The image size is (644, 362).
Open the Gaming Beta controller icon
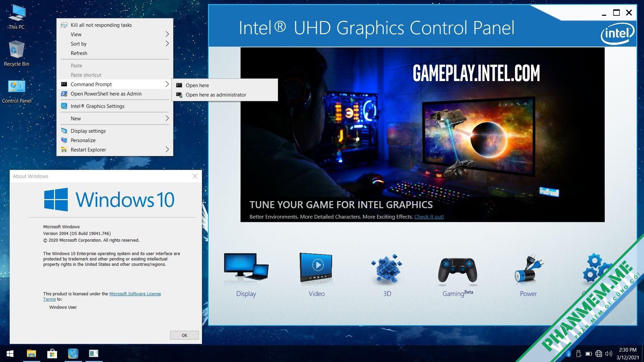(458, 270)
